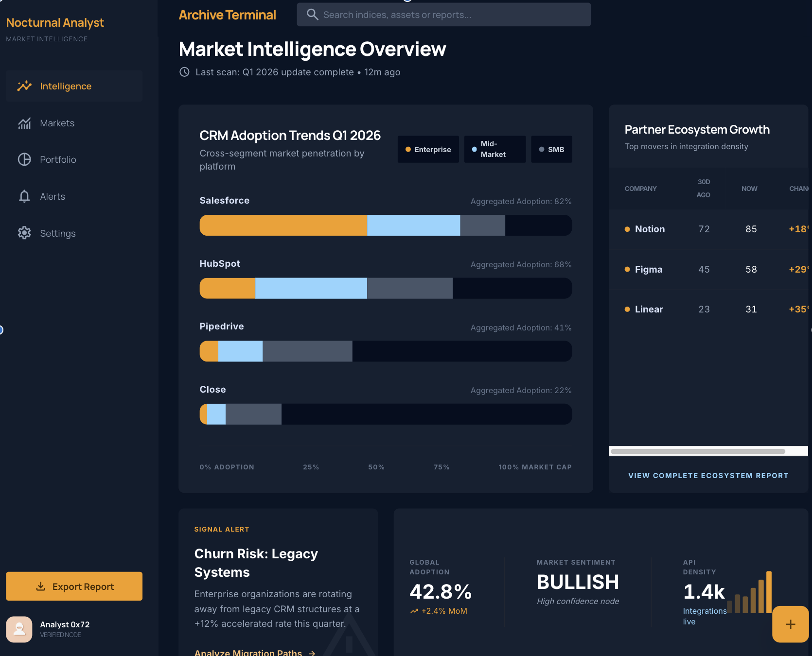812x656 pixels.
Task: Select the Intelligence sidebar icon
Action: tap(24, 86)
